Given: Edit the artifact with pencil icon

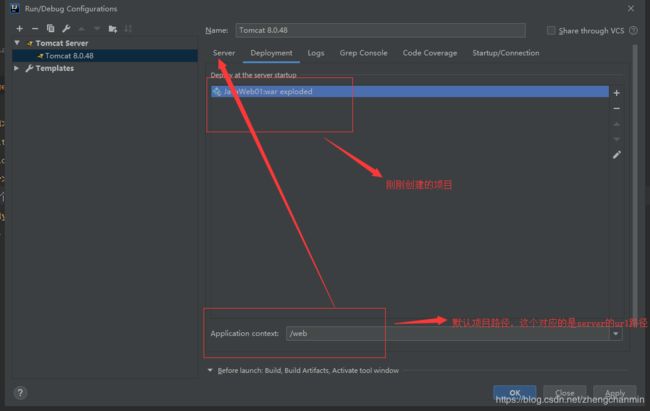Looking at the screenshot, I should click(x=616, y=155).
